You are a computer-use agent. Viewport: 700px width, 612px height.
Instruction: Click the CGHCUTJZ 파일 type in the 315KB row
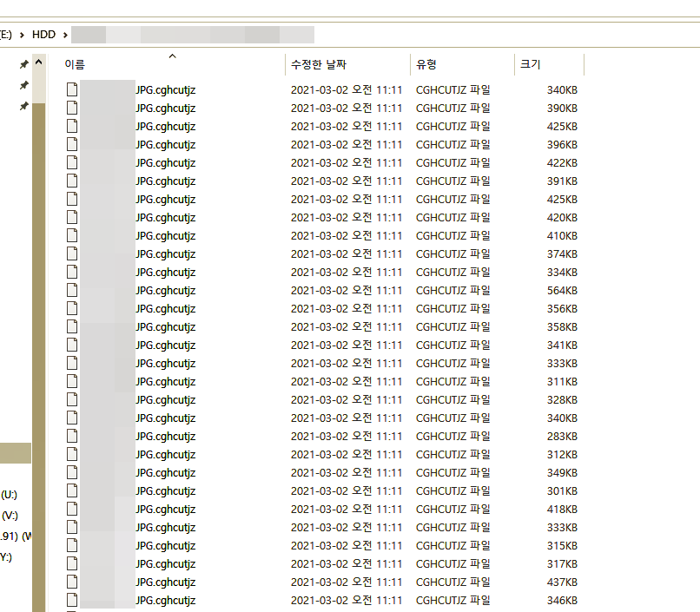[x=453, y=545]
